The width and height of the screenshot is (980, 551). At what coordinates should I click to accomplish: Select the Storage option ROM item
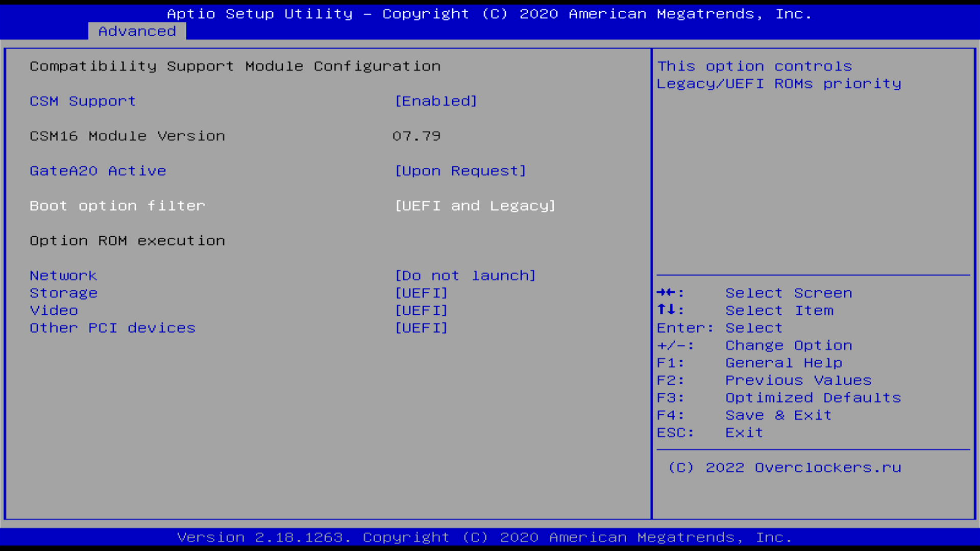63,293
